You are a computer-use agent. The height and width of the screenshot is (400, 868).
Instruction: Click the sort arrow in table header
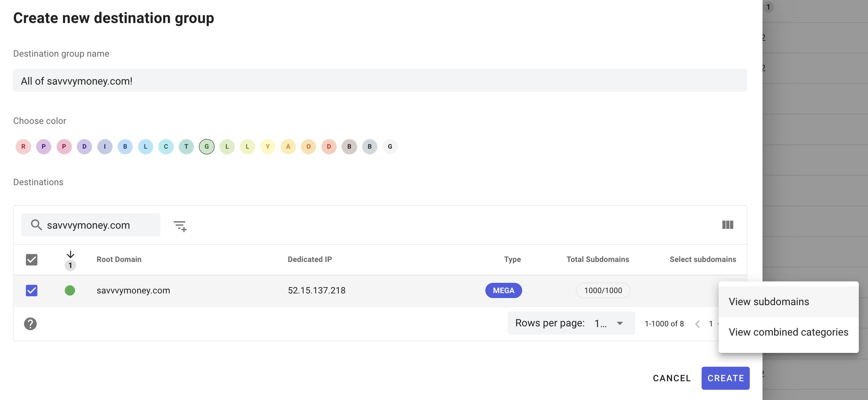point(70,255)
